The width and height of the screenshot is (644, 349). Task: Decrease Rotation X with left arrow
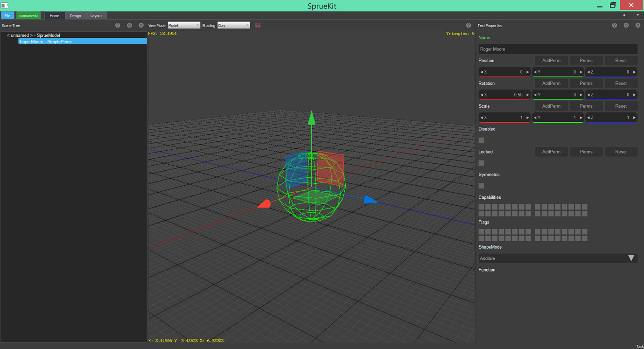pos(482,95)
